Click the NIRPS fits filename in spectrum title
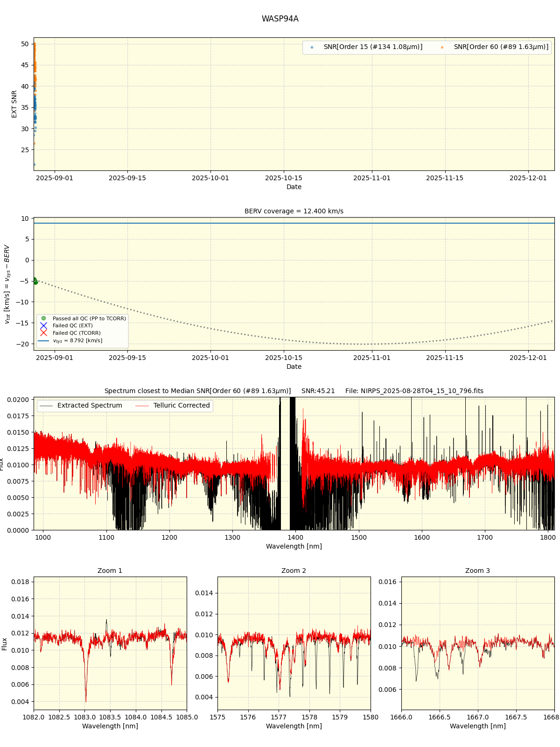Image resolution: width=560 pixels, height=747 pixels. [414, 391]
